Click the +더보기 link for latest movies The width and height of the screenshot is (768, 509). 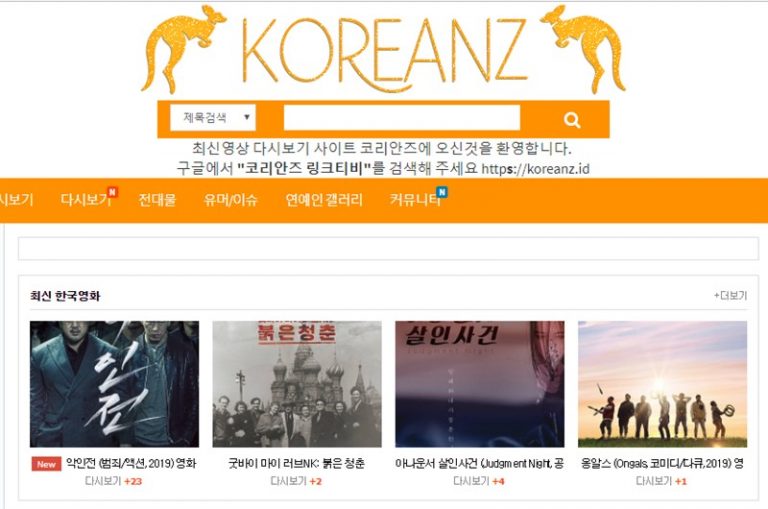pos(730,295)
